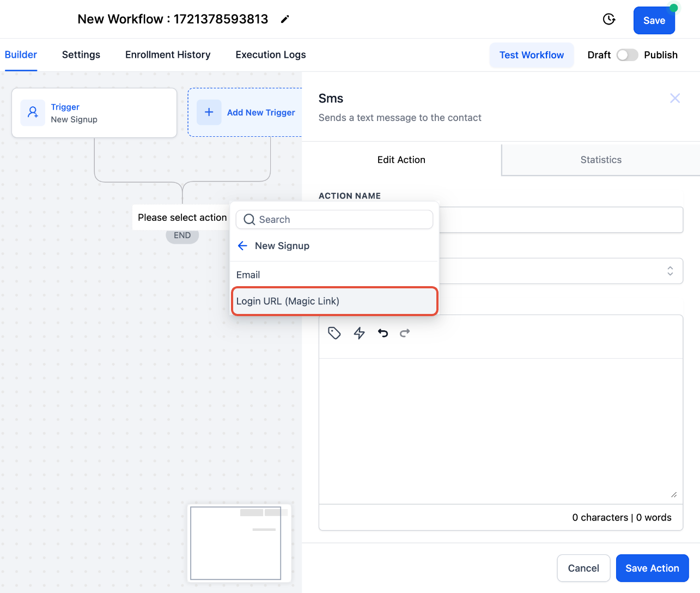Open the Execution Logs tab
Viewport: 700px width, 593px height.
270,55
